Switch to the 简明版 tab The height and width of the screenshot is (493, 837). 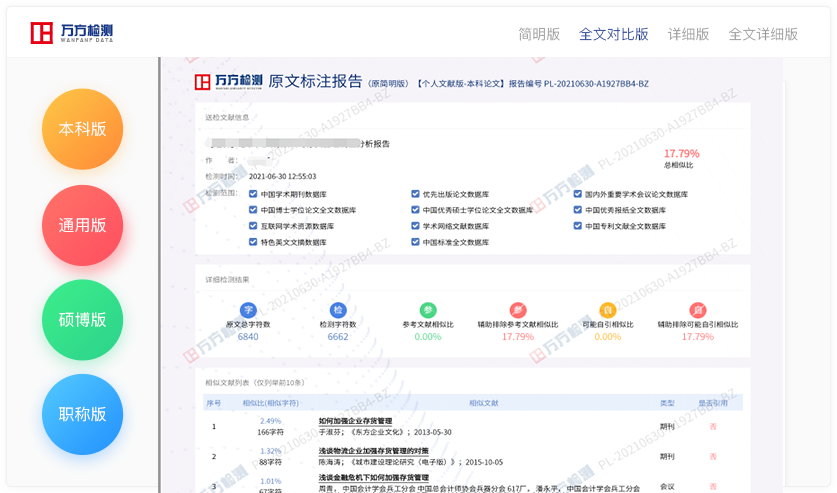click(539, 34)
